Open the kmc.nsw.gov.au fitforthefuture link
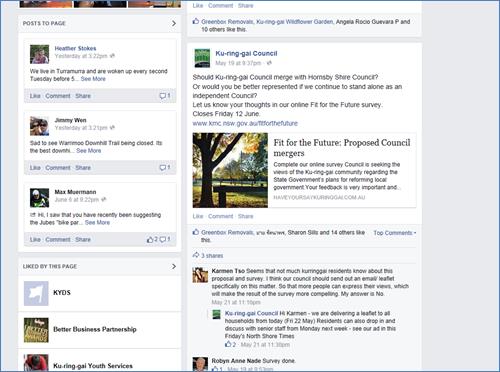The height and width of the screenshot is (372, 500). (245, 123)
